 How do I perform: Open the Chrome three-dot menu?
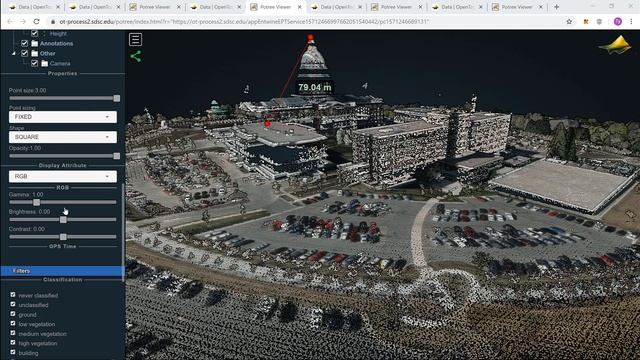(631, 22)
